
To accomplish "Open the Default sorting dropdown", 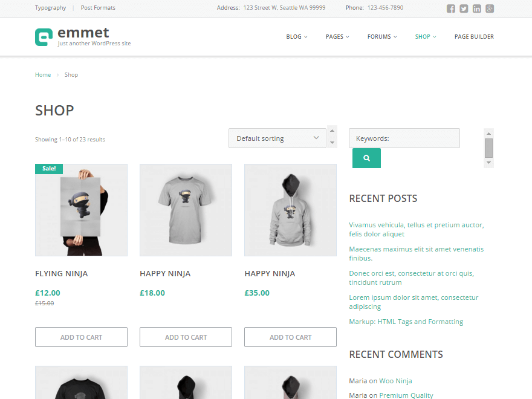I will [277, 138].
